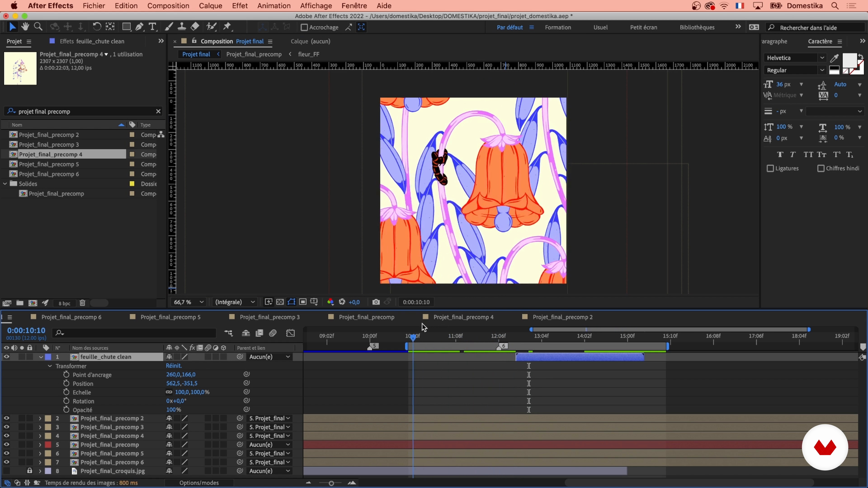Screen dimensions: 868x488
Task: Switch to the Bibliothèques workspace
Action: [697, 28]
